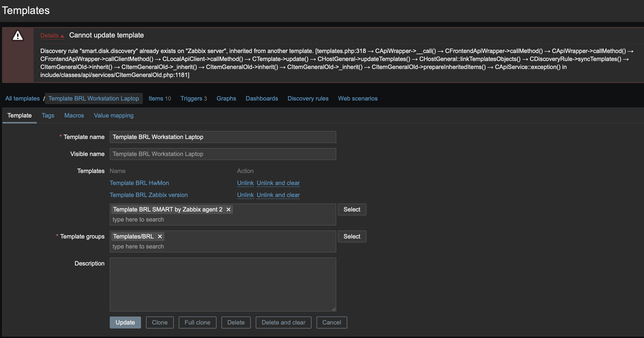Click the Update button
644x338 pixels.
pos(125,322)
